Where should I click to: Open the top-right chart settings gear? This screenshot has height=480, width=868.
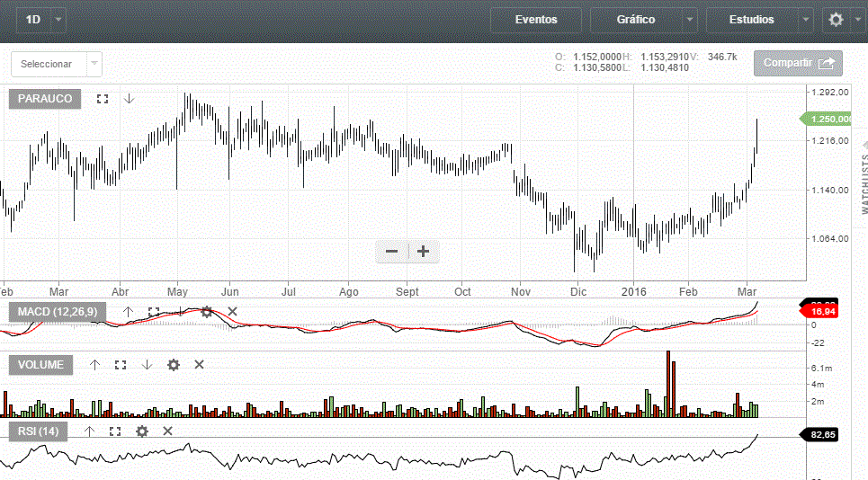pos(837,20)
